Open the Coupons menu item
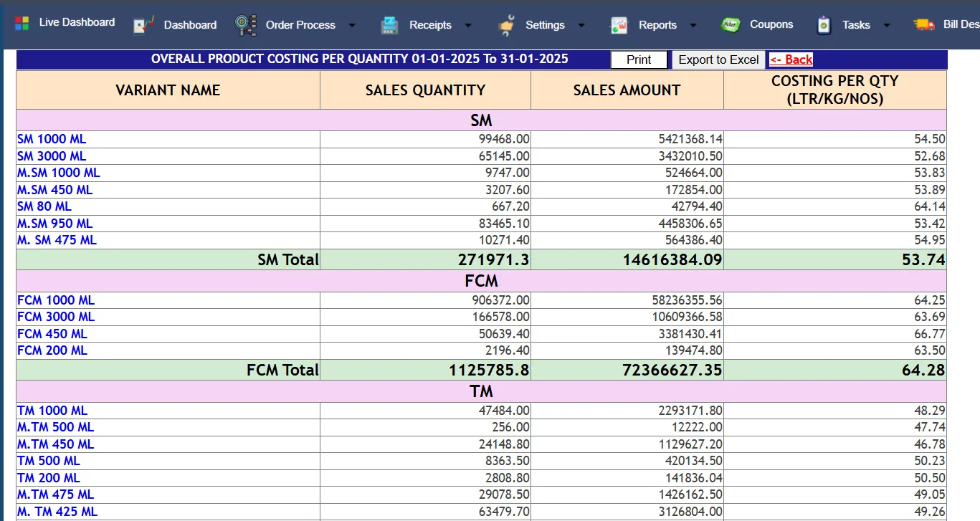The height and width of the screenshot is (521, 980). point(771,24)
